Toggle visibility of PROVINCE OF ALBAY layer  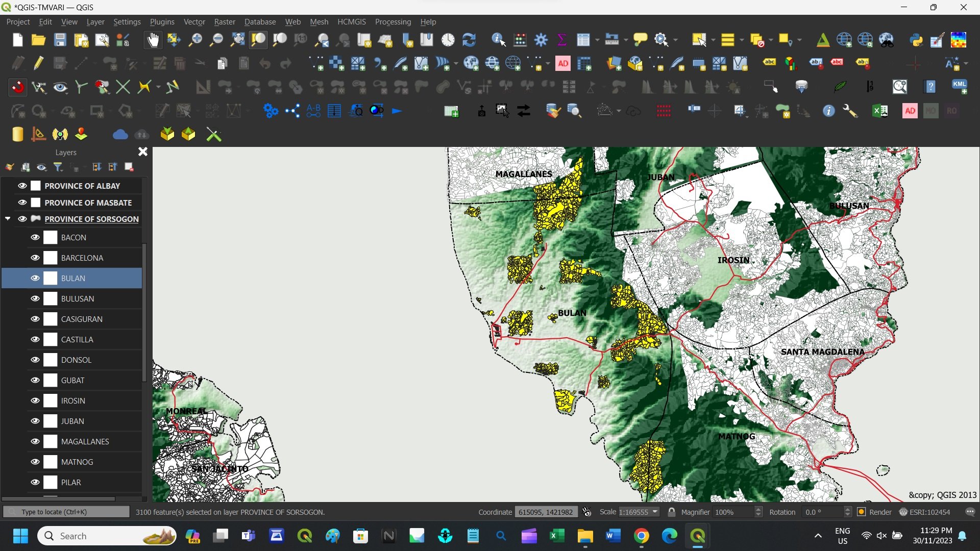(x=22, y=186)
